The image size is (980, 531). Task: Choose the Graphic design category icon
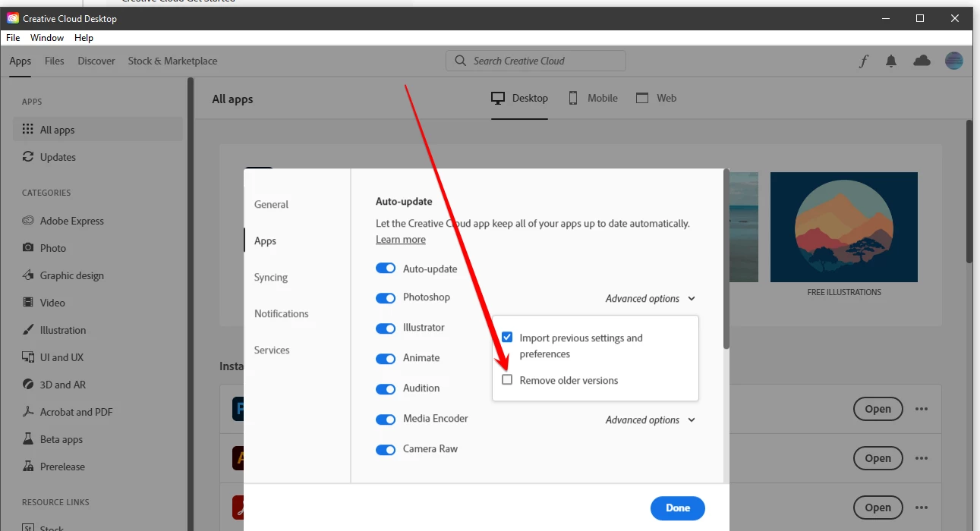tap(28, 275)
